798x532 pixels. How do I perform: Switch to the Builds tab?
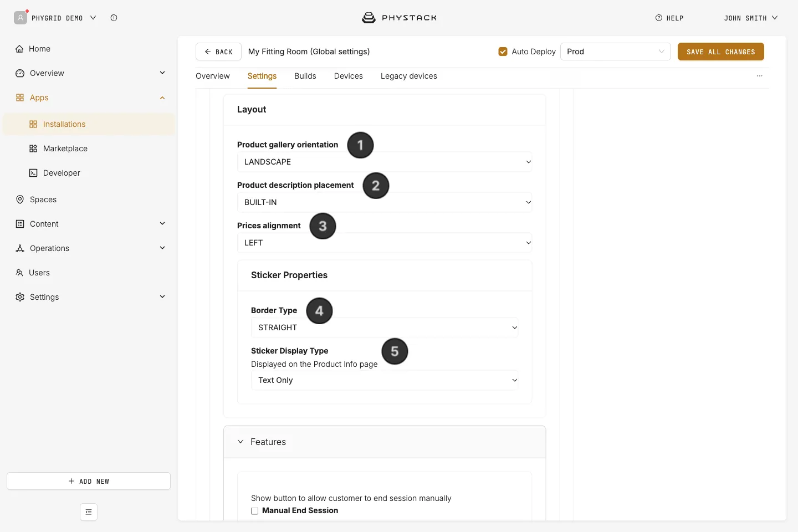click(x=305, y=76)
